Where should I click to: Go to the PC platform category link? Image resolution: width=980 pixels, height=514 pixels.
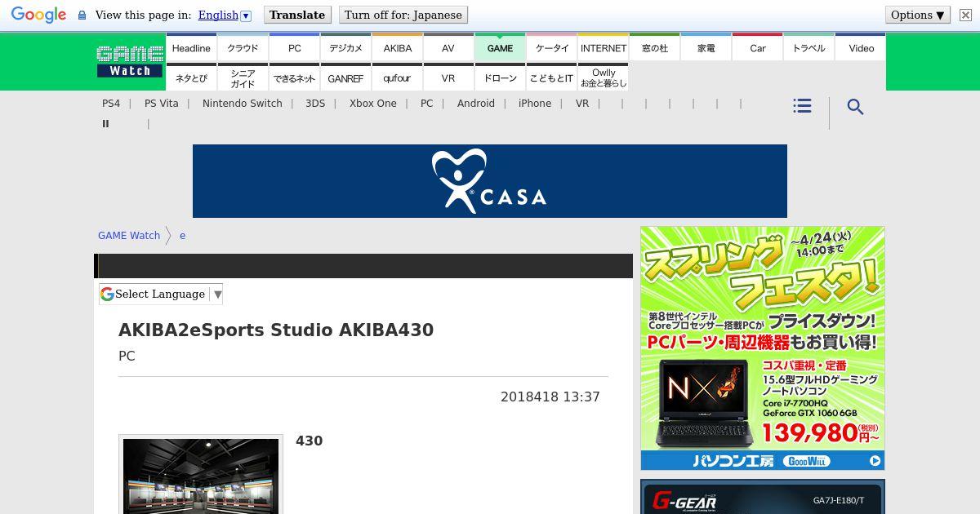(427, 104)
